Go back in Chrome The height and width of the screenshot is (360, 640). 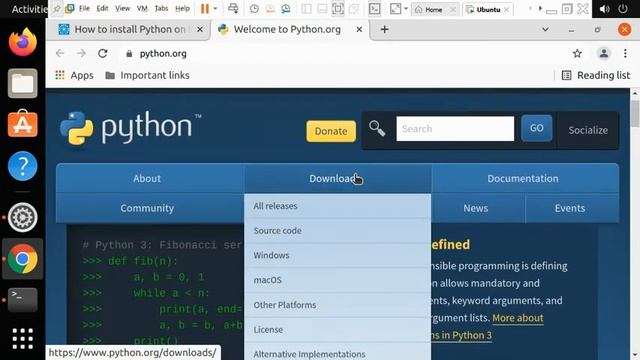[60, 53]
